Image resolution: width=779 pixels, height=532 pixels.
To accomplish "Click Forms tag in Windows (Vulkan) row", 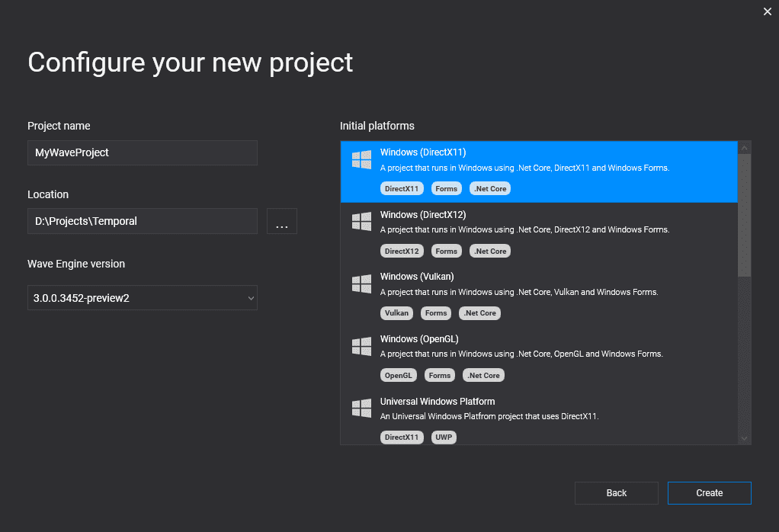I will pos(436,313).
